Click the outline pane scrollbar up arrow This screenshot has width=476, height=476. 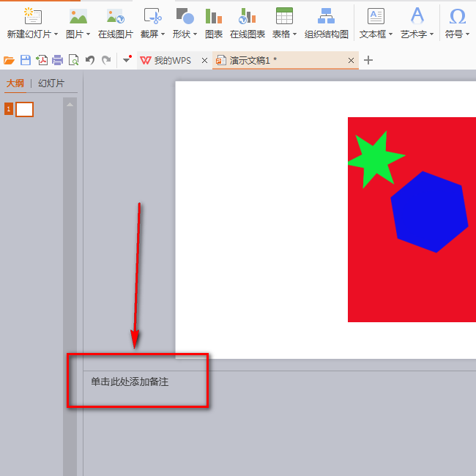[x=70, y=105]
